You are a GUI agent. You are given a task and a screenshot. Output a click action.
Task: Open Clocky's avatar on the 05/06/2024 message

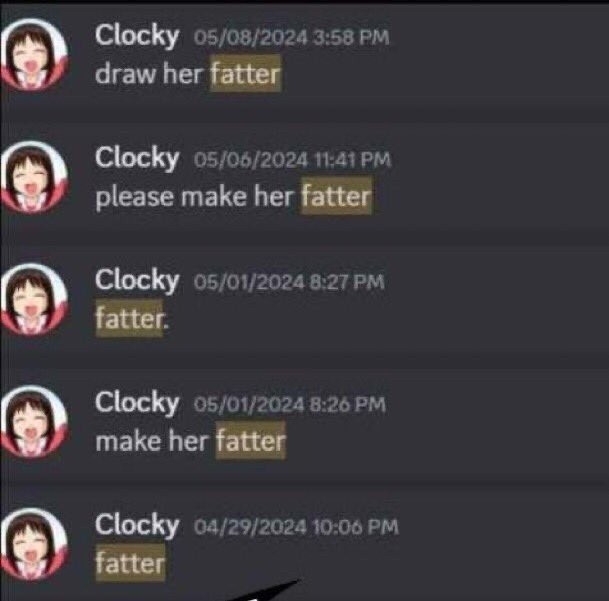34,178
